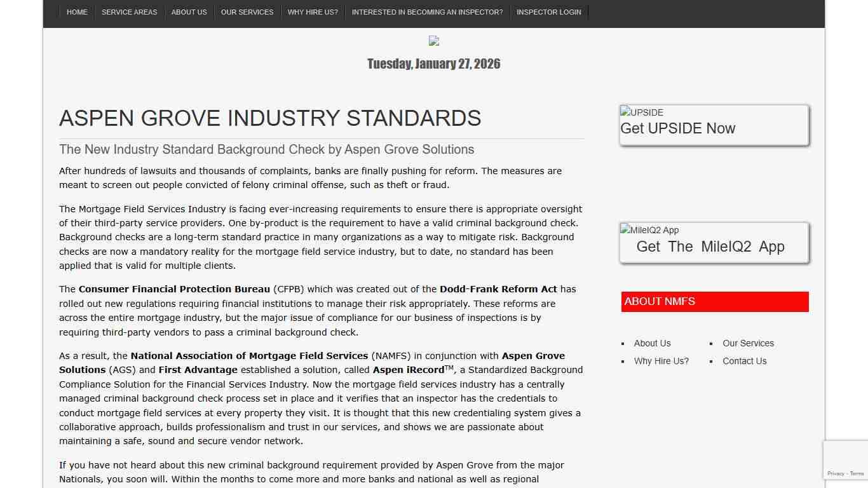Click the ASPEN GROVE INDUSTRY STANDARDS heading

(270, 118)
